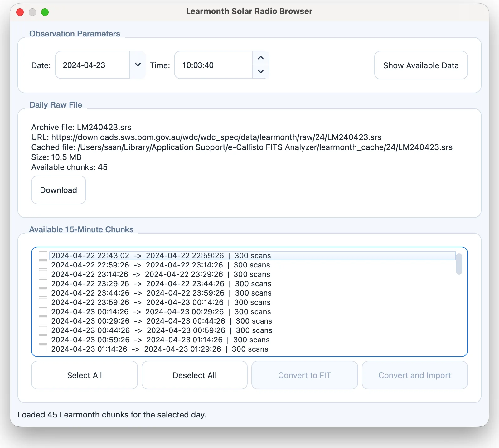
Task: Check the 22:43:02 to 22:59:26 chunk
Action: pyautogui.click(x=43, y=255)
